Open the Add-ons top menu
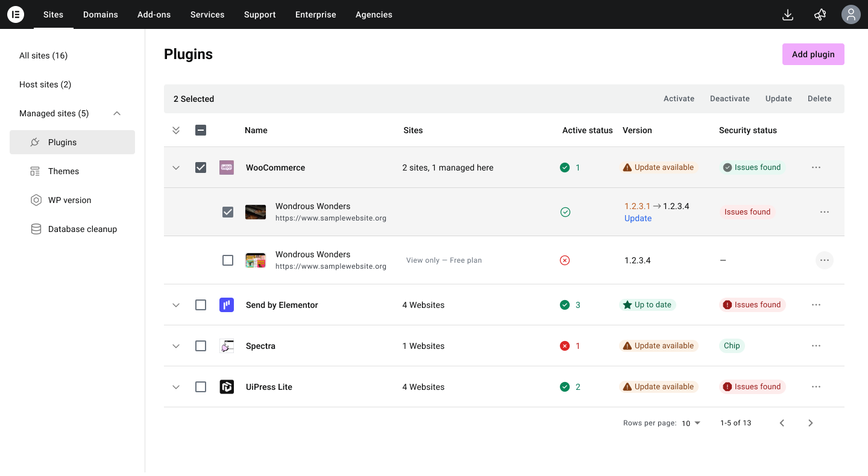Image resolution: width=868 pixels, height=476 pixels. tap(154, 14)
